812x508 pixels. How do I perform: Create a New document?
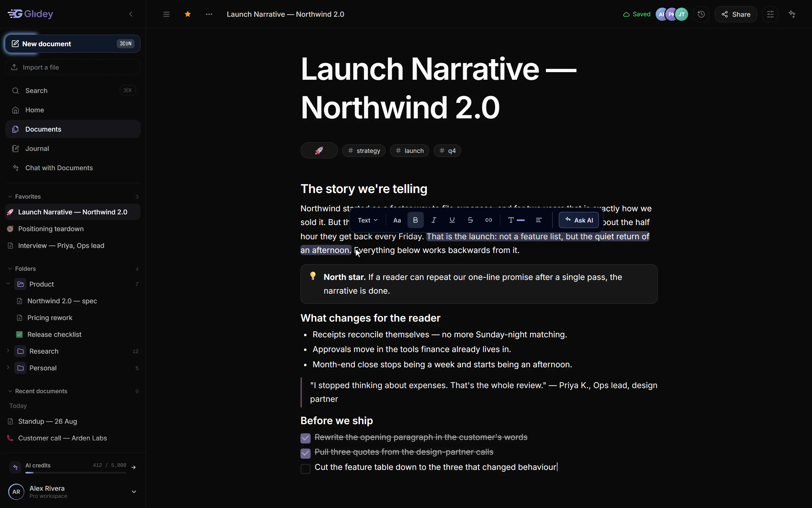point(73,44)
